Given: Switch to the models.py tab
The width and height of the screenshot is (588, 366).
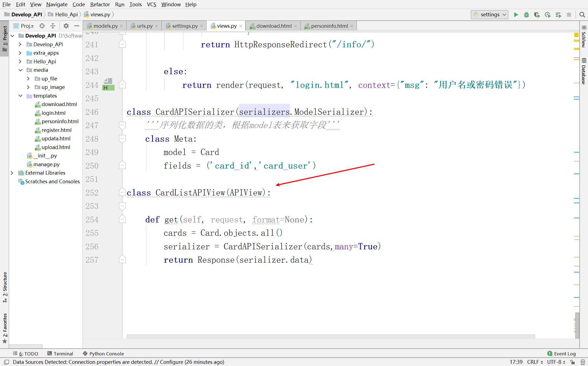Looking at the screenshot, I should click(105, 26).
